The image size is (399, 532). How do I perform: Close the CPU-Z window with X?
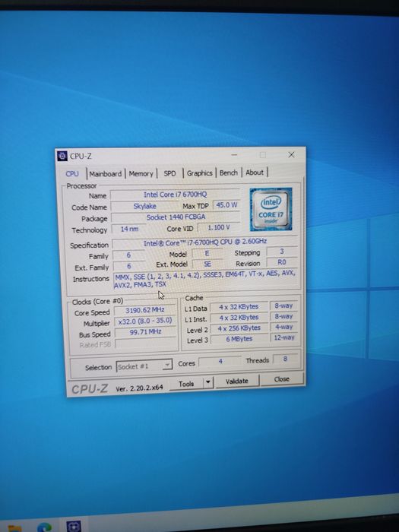[x=291, y=155]
